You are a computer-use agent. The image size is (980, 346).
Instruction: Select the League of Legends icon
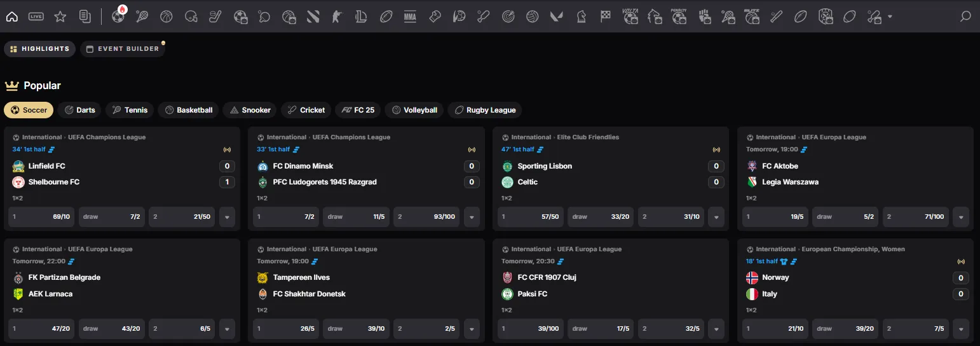(362, 17)
